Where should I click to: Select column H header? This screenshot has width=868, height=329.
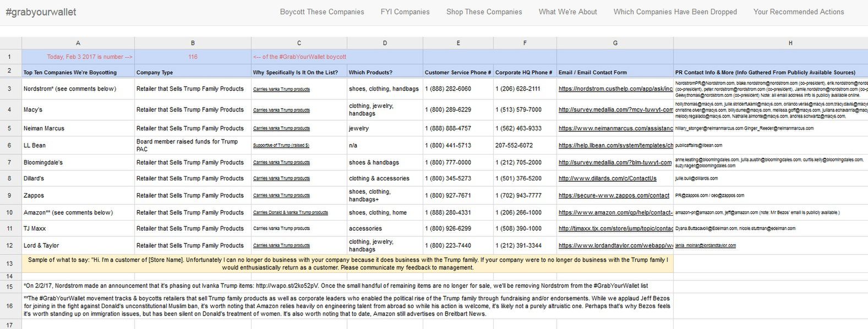tap(771, 43)
